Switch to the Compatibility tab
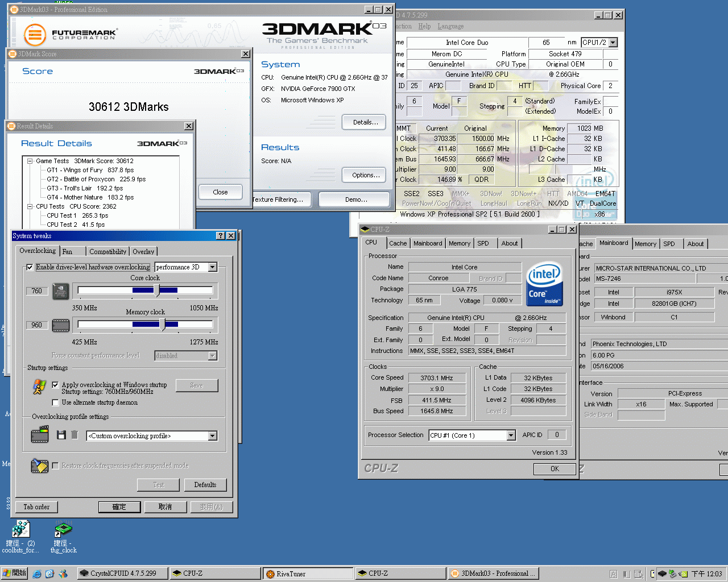Screen dimensions: 728x582 (107, 251)
